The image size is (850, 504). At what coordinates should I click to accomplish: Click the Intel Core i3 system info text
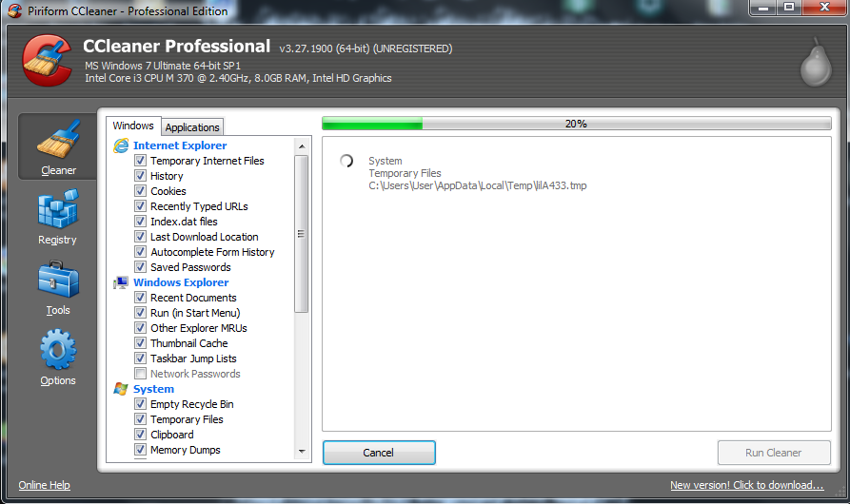pos(238,78)
